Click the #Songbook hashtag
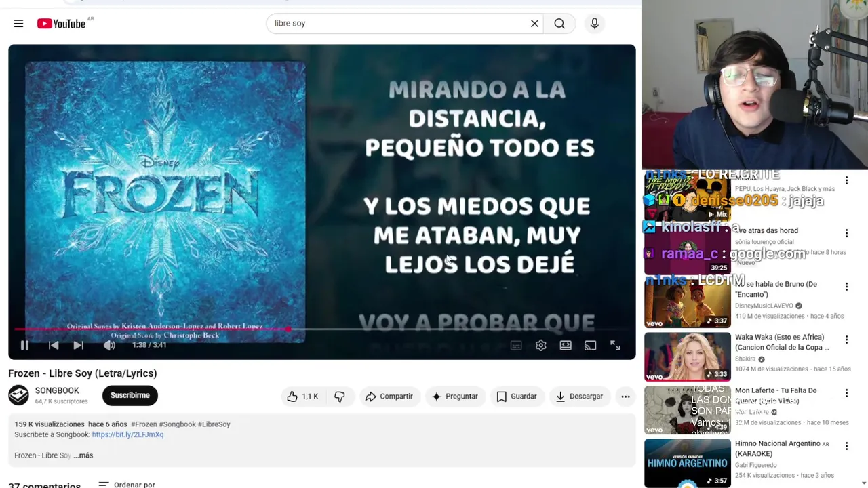The width and height of the screenshot is (868, 488). pyautogui.click(x=178, y=424)
